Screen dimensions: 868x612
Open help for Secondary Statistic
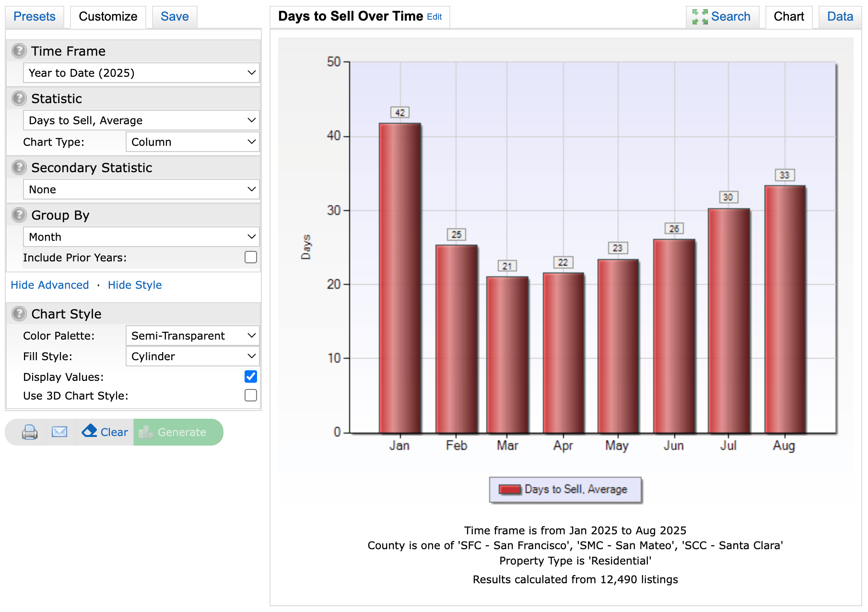(19, 167)
